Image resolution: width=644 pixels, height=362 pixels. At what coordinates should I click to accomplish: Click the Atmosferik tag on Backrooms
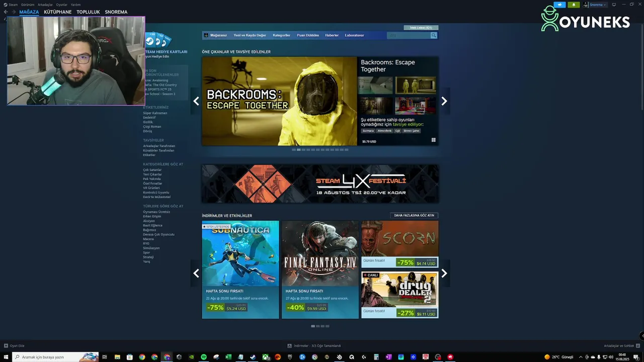click(x=384, y=131)
